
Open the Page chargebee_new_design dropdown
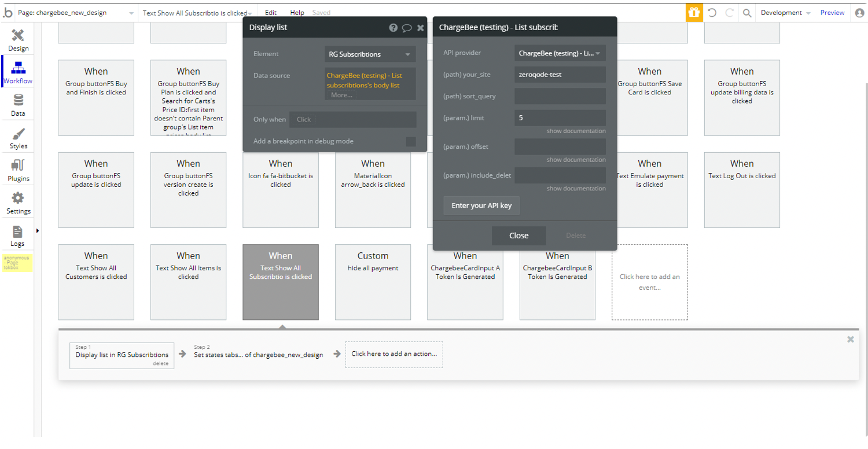point(76,13)
